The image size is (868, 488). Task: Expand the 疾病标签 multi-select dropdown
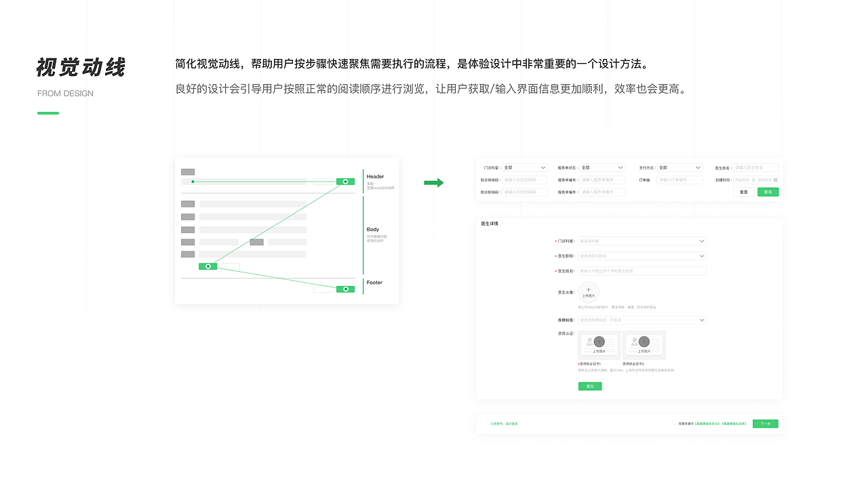pyautogui.click(x=642, y=320)
